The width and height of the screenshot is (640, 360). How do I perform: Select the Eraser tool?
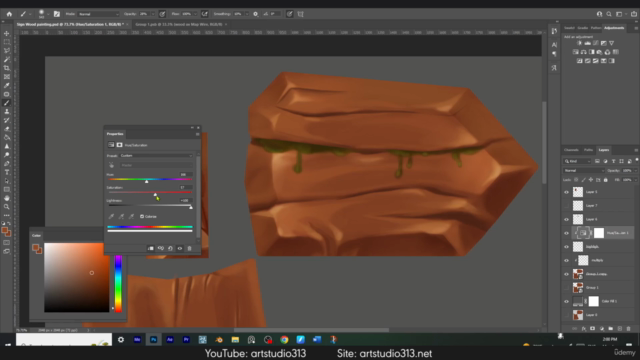click(7, 129)
